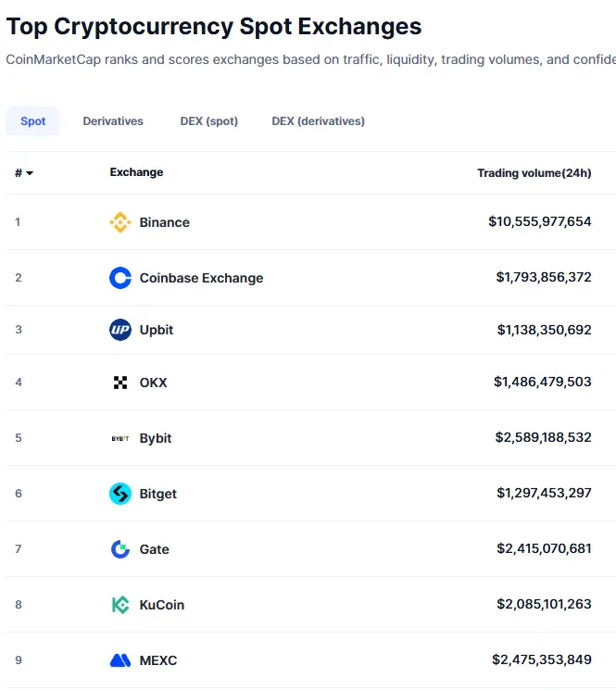
Task: Click the Bybit logo icon
Action: (x=120, y=438)
